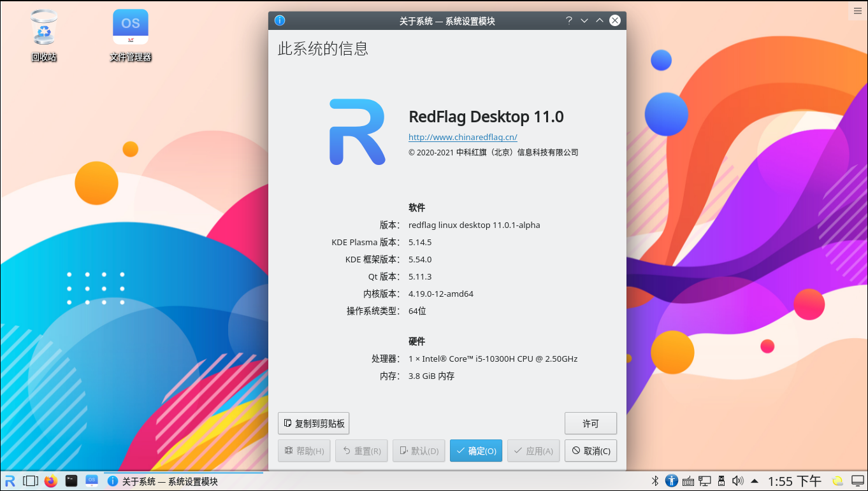This screenshot has width=868, height=491.
Task: Launch the terminal from the taskbar
Action: [71, 481]
